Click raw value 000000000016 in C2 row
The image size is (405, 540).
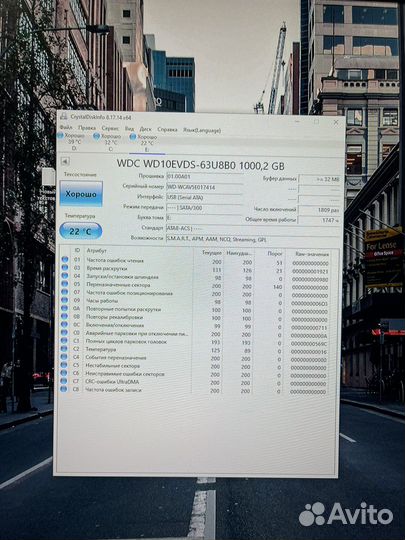[309, 352]
